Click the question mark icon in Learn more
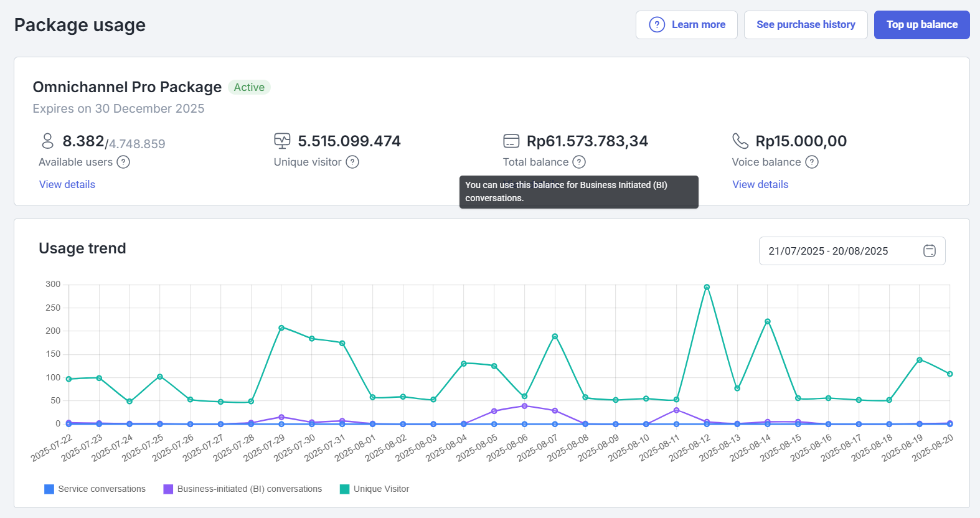 click(x=657, y=25)
